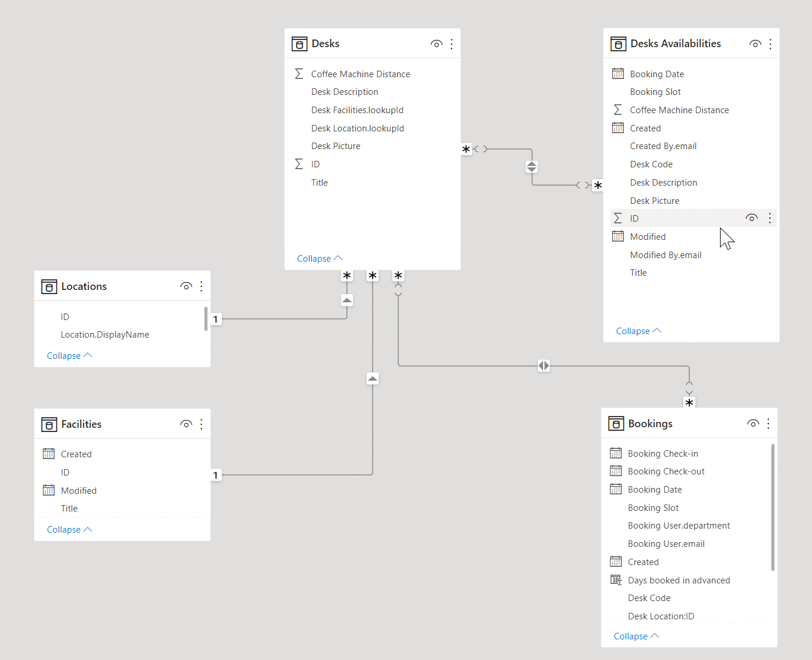The image size is (812, 660).
Task: Select Desk Picture field in Desks table
Action: [x=336, y=146]
